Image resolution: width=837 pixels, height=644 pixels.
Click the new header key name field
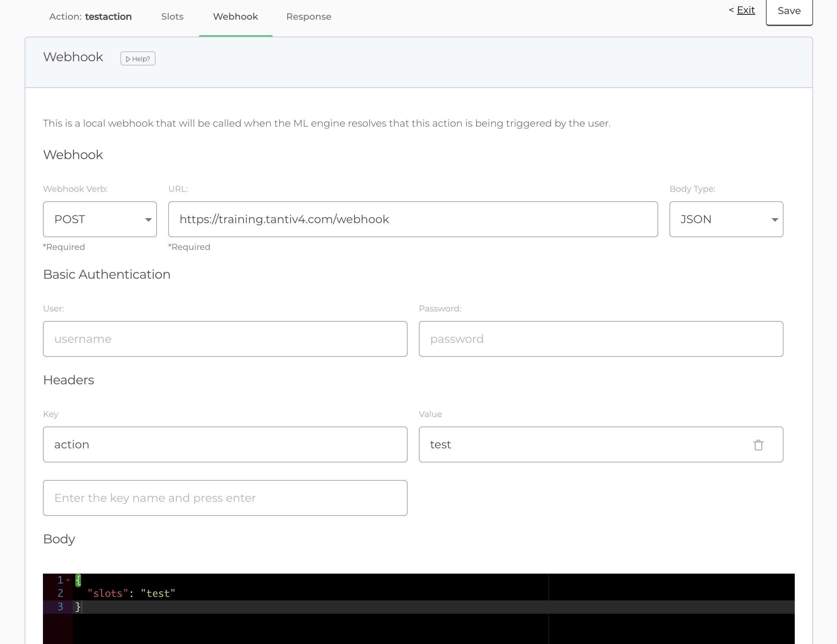point(225,498)
